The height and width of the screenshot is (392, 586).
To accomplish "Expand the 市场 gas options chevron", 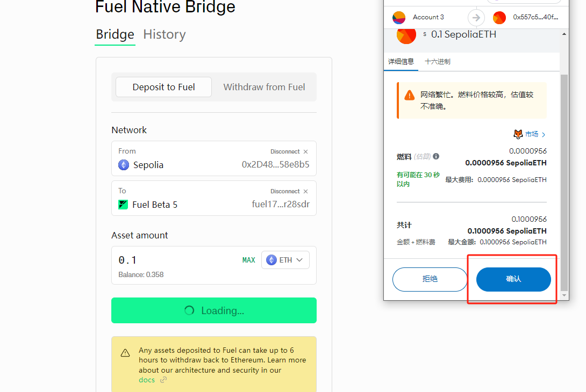I will (x=544, y=135).
